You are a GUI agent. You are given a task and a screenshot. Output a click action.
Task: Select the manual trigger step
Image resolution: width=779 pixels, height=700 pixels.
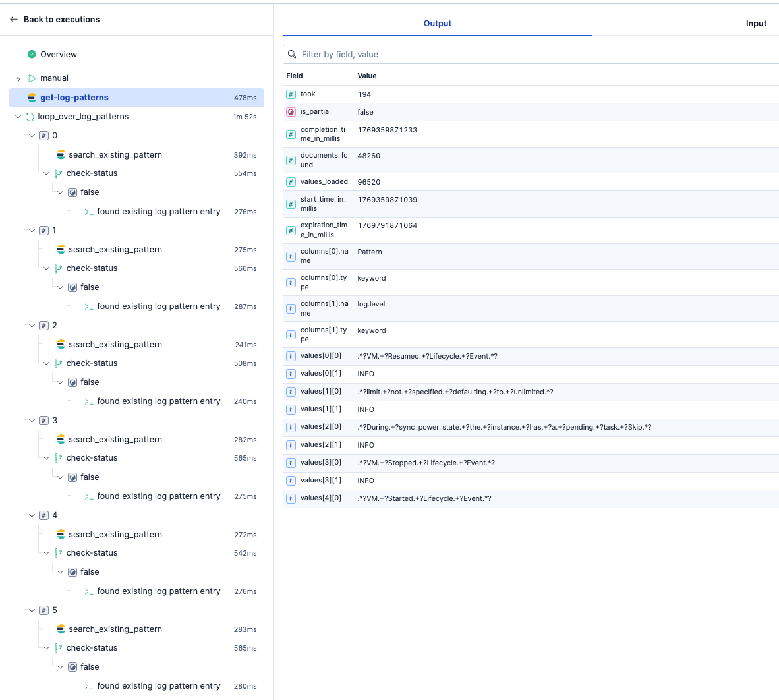pyautogui.click(x=54, y=78)
